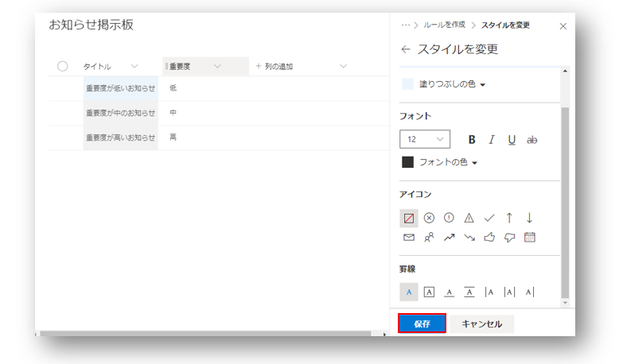
Task: Select the row circle in list header
Action: (x=63, y=67)
